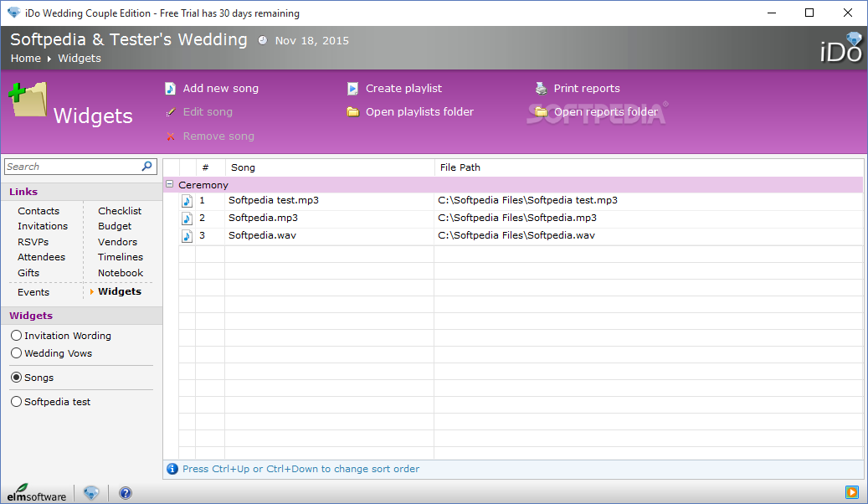Select the Invitation Wording radio button
The height and width of the screenshot is (504, 868).
tap(17, 336)
